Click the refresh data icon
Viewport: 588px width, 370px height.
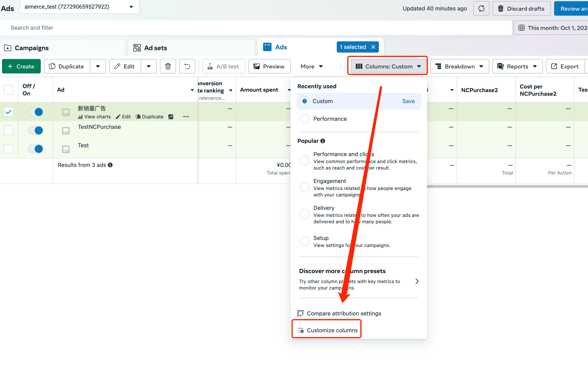coord(481,9)
